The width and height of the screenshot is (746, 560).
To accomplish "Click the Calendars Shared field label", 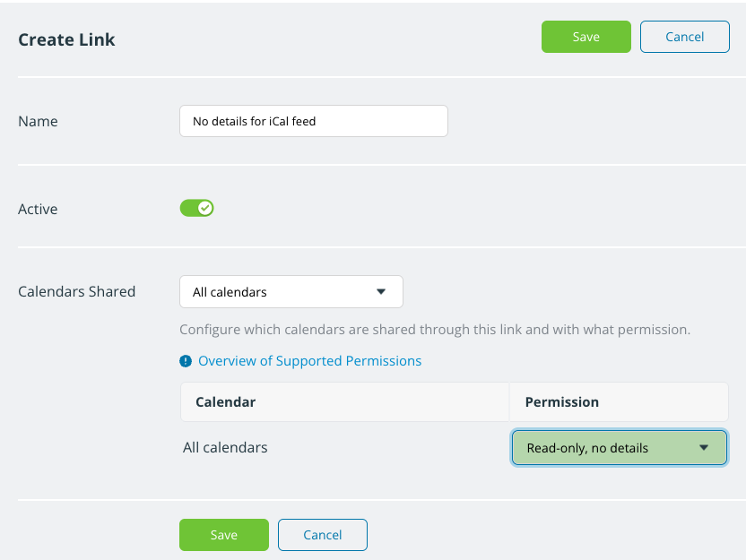I will (77, 291).
